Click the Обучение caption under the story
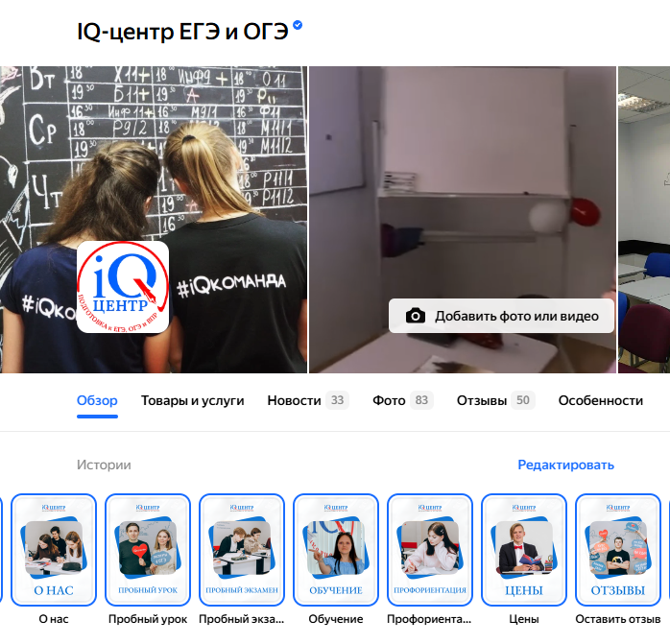This screenshot has width=670, height=644. pyautogui.click(x=336, y=619)
